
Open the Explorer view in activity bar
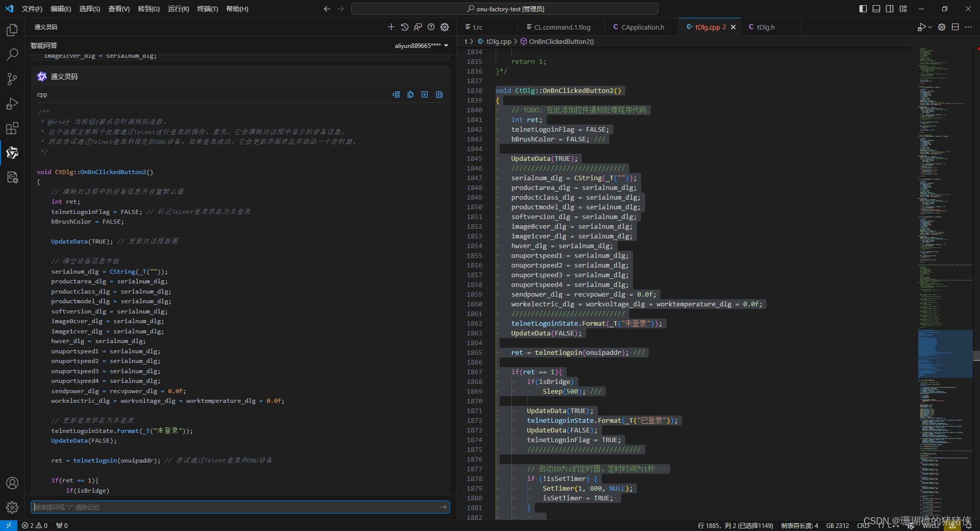pos(12,30)
